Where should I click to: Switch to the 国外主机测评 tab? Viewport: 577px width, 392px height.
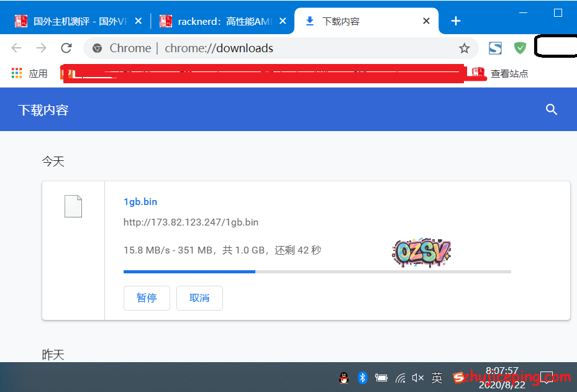coord(75,21)
